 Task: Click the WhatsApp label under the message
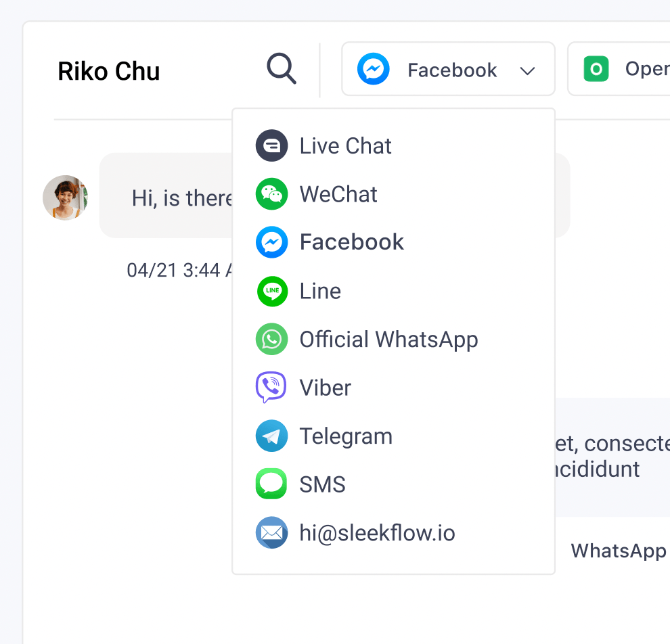[x=619, y=551]
